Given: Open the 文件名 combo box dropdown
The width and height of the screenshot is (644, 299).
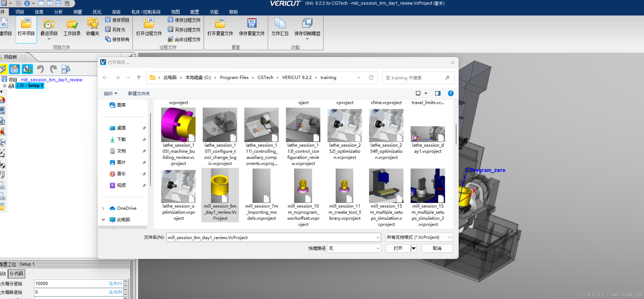Looking at the screenshot, I should pos(378,237).
